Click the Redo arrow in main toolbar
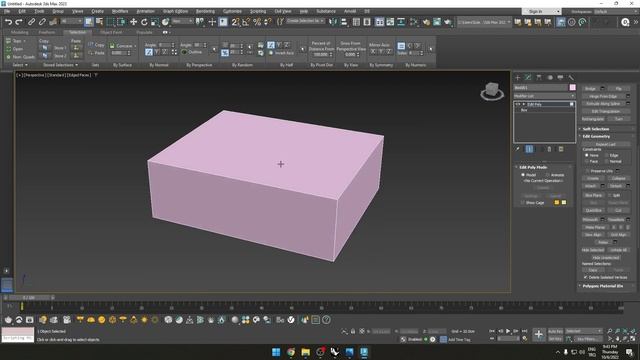The height and width of the screenshot is (360, 640). tap(18, 22)
